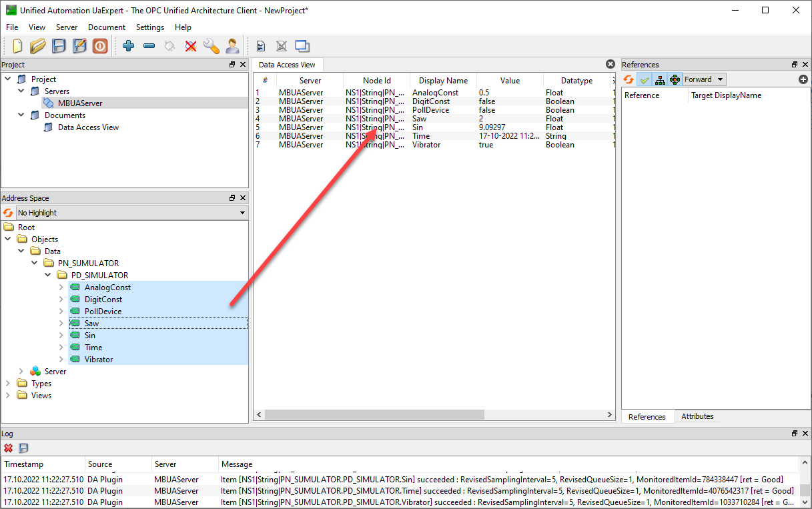
Task: Open the File menu
Action: tap(12, 27)
